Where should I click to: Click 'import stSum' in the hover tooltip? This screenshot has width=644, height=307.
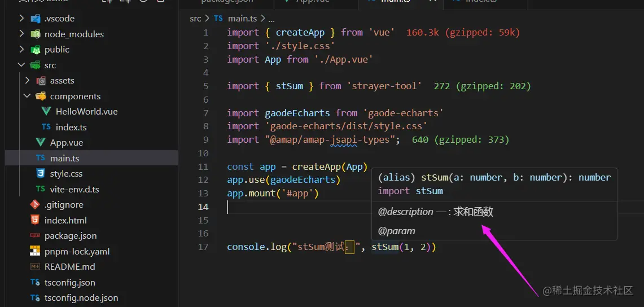pyautogui.click(x=410, y=191)
